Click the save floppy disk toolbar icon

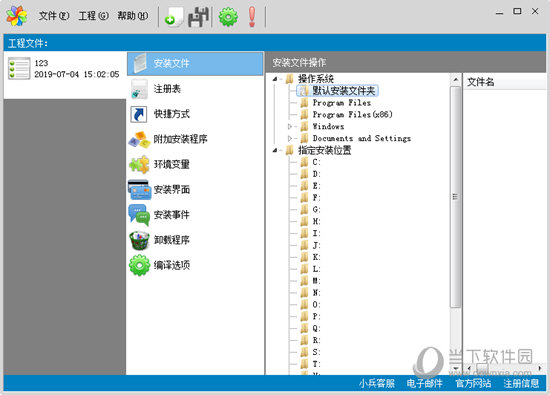(199, 17)
